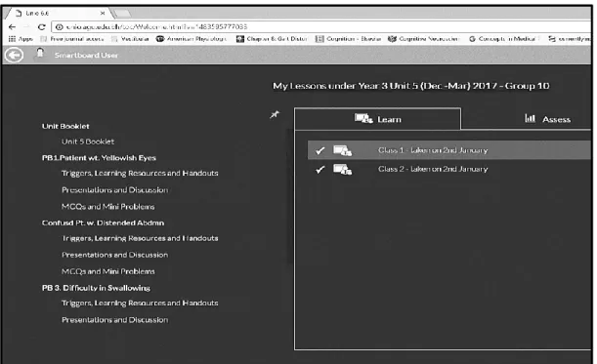This screenshot has height=364, width=597.
Task: Open the Apps grid icon in bookmarks bar
Action: (12, 39)
